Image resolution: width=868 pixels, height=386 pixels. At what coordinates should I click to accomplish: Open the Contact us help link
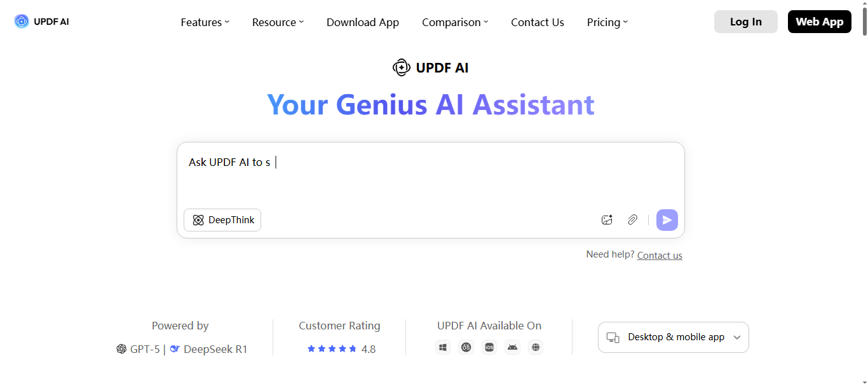[x=659, y=255]
